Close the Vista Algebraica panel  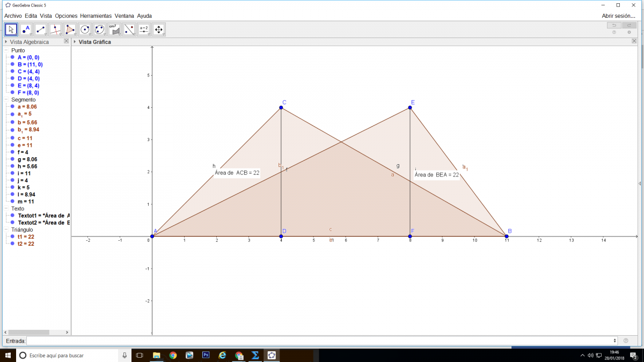67,41
